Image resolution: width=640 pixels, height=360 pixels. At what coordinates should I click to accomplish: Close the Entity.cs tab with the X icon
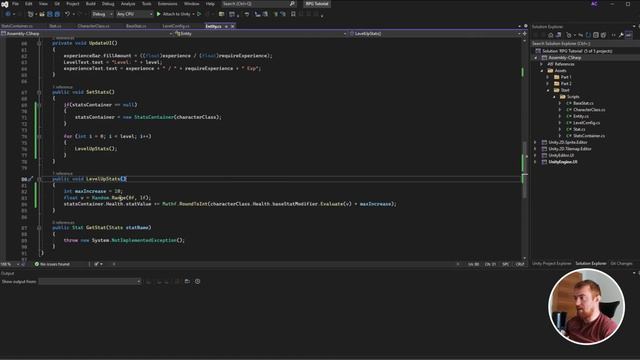click(233, 26)
